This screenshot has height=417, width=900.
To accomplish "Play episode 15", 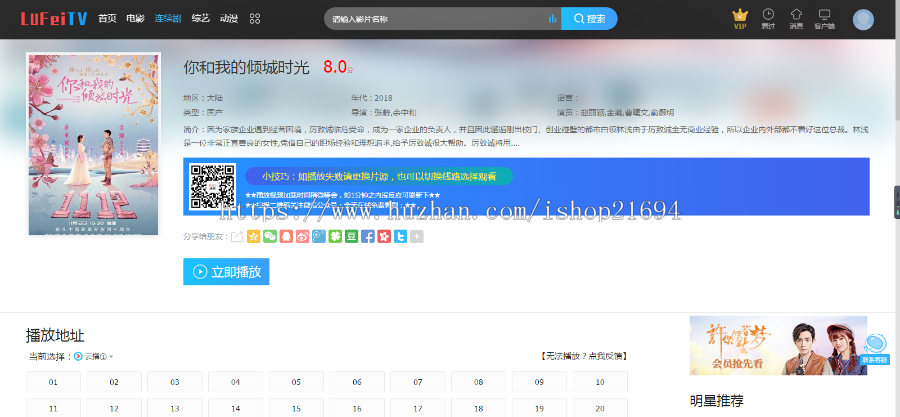I will point(296,408).
